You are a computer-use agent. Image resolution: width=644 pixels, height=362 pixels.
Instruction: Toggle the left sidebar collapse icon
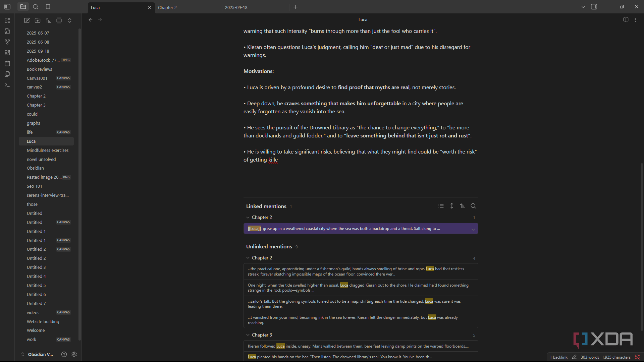pos(7,7)
